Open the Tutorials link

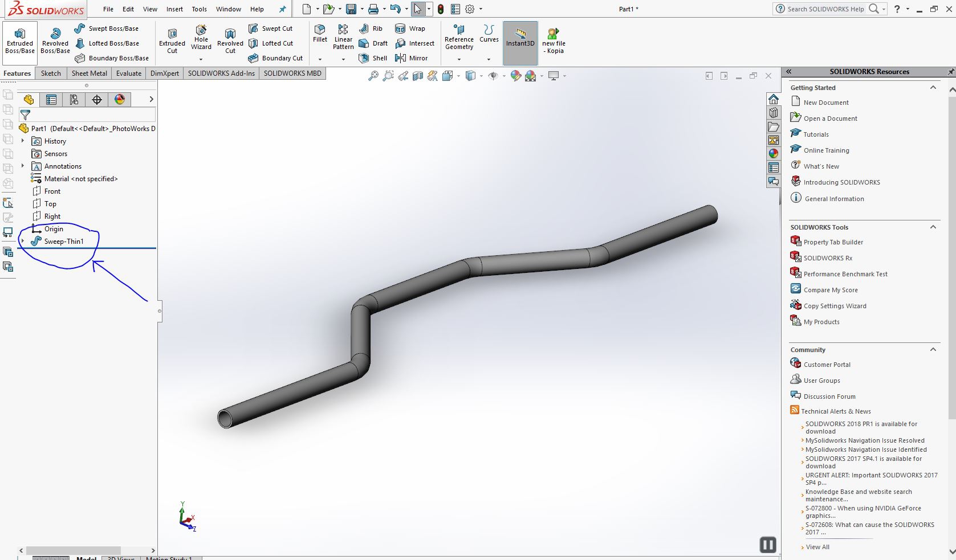point(816,134)
